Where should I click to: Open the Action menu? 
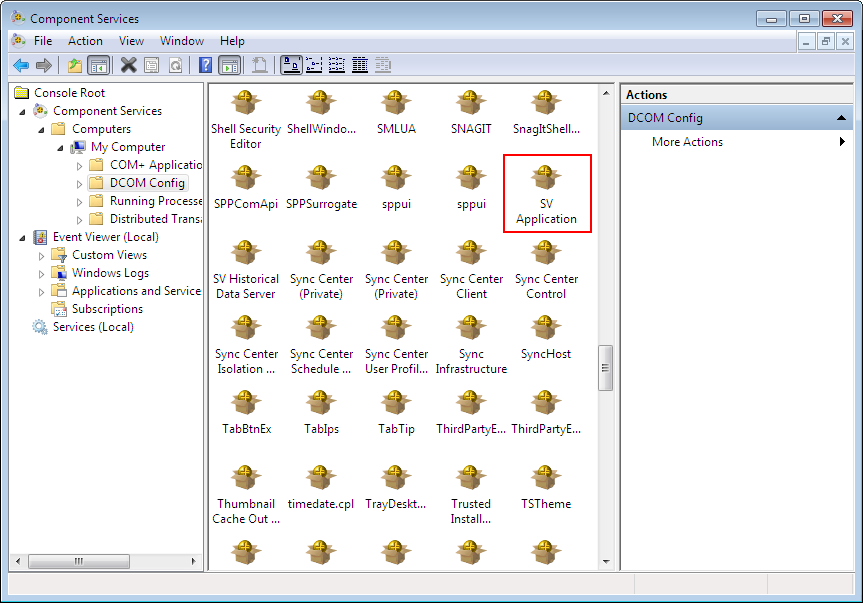pyautogui.click(x=85, y=41)
